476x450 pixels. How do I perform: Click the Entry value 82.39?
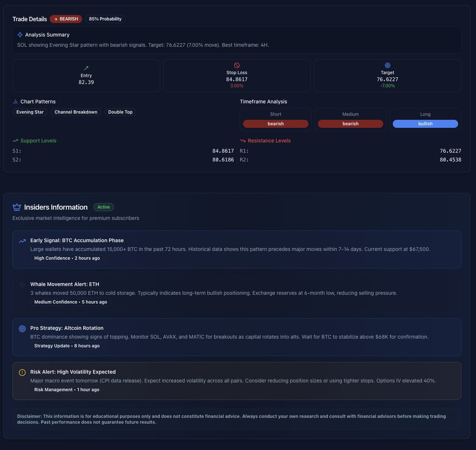86,82
